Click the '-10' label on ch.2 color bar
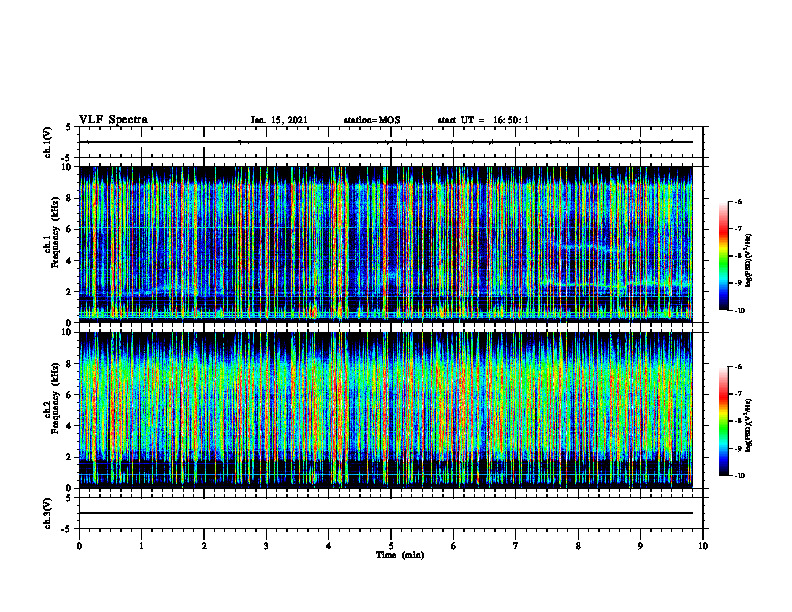Screen dimensions: 792x612 click(x=739, y=476)
